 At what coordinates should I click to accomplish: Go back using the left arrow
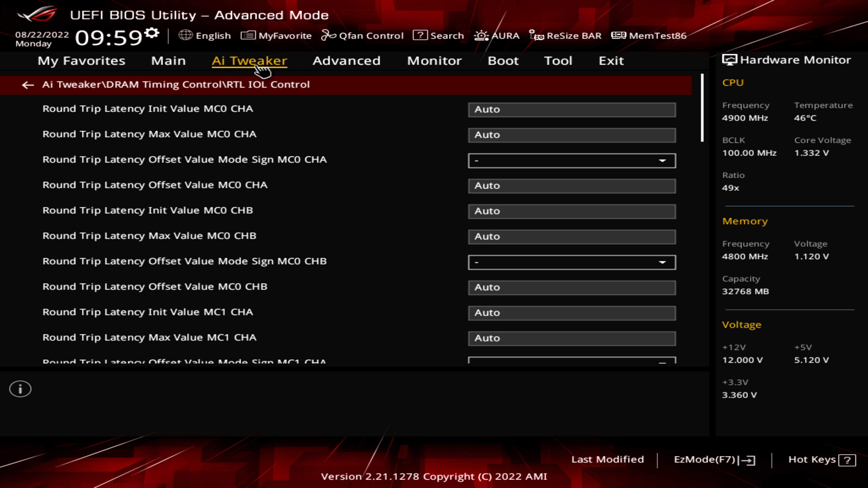point(28,85)
